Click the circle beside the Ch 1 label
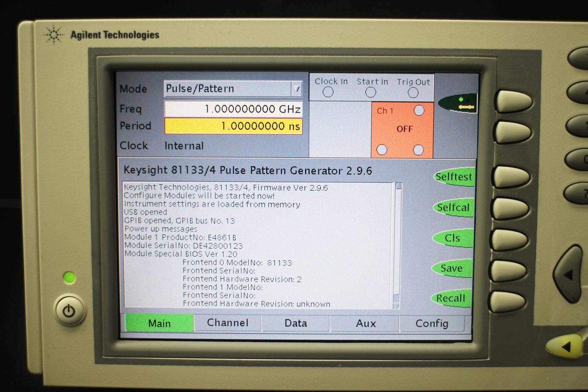 click(x=419, y=110)
